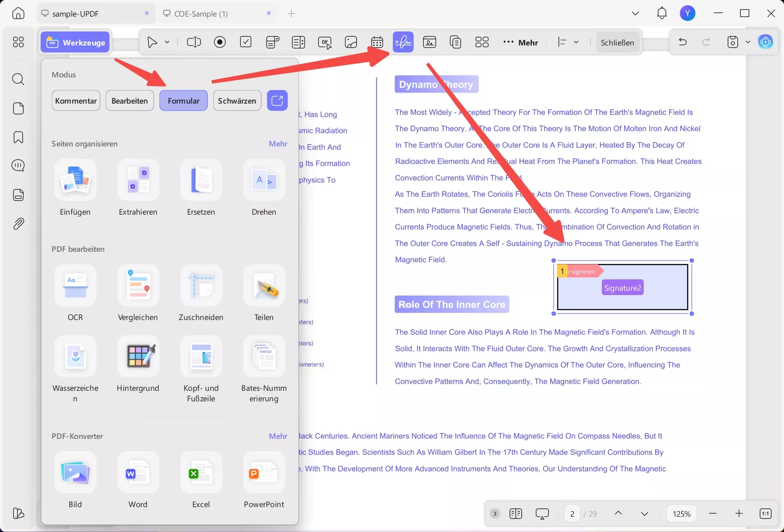Select the OK button form tool
This screenshot has width=784, height=532.
pos(325,42)
